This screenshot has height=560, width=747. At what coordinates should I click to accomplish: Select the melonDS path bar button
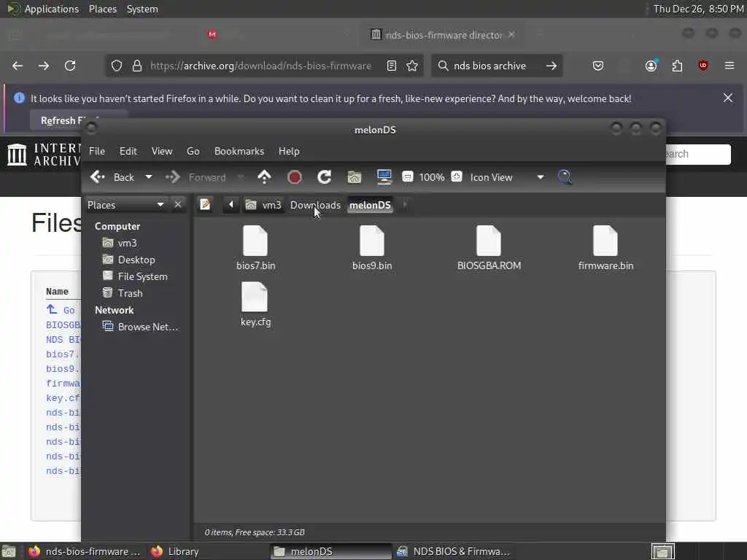(370, 205)
